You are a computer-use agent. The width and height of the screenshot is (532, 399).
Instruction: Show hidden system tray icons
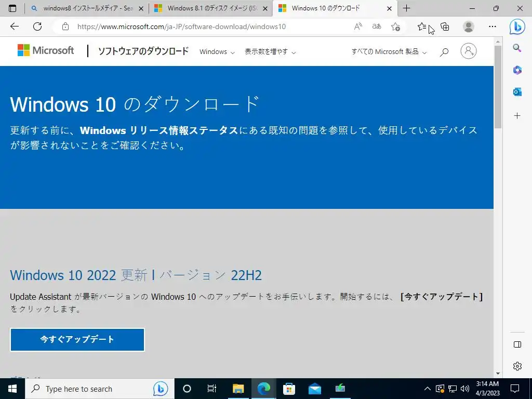pyautogui.click(x=428, y=389)
